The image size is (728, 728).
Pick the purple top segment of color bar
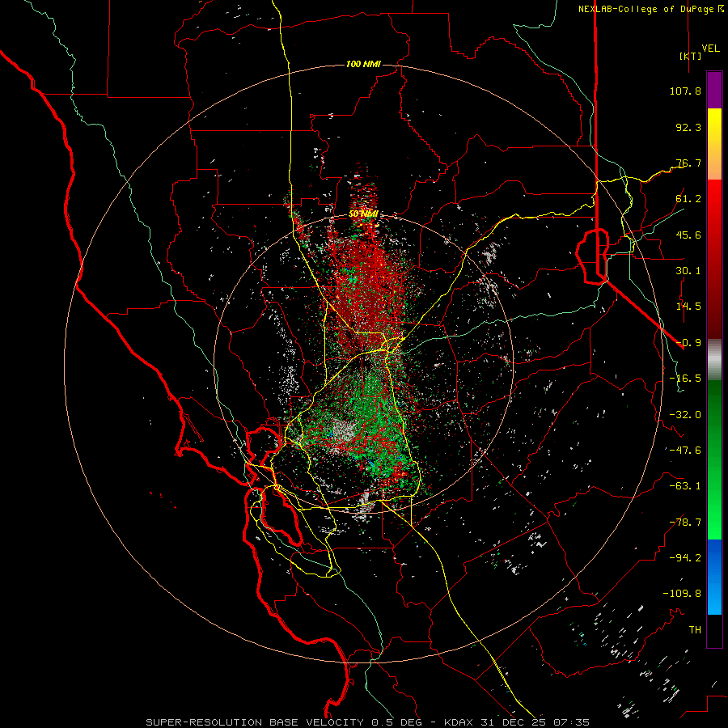click(x=714, y=90)
